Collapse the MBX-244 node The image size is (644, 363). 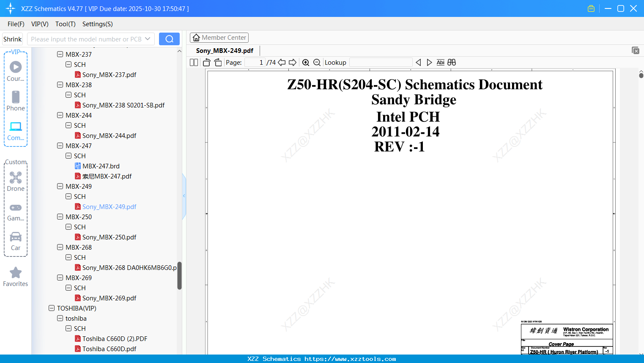point(60,115)
